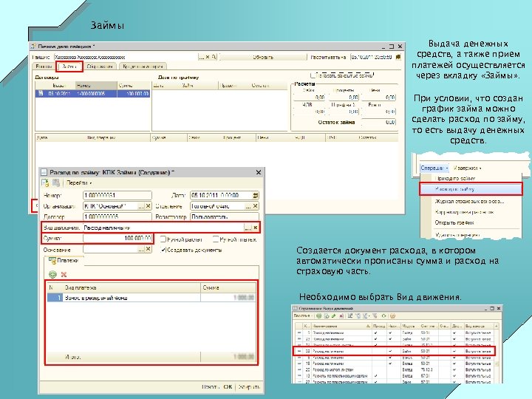Open selection ellipsis for the Пайщик field
The width and height of the screenshot is (532, 399).
click(x=202, y=57)
